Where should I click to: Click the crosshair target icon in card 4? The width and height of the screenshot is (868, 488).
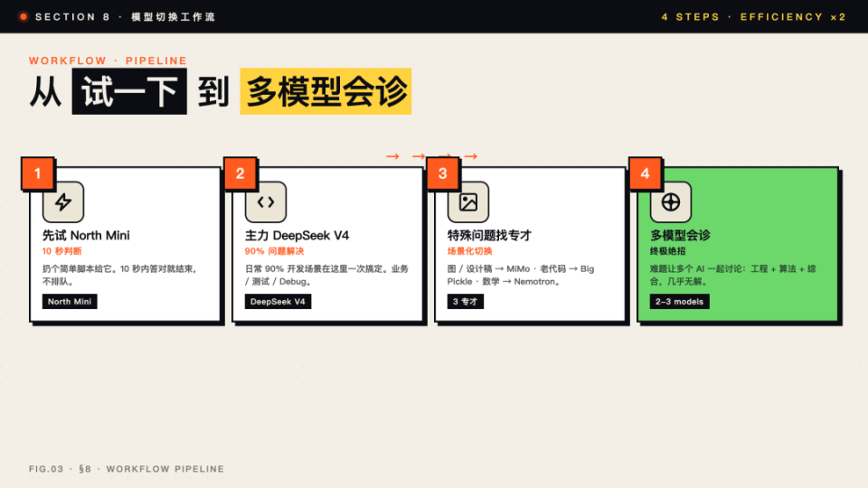click(x=671, y=202)
